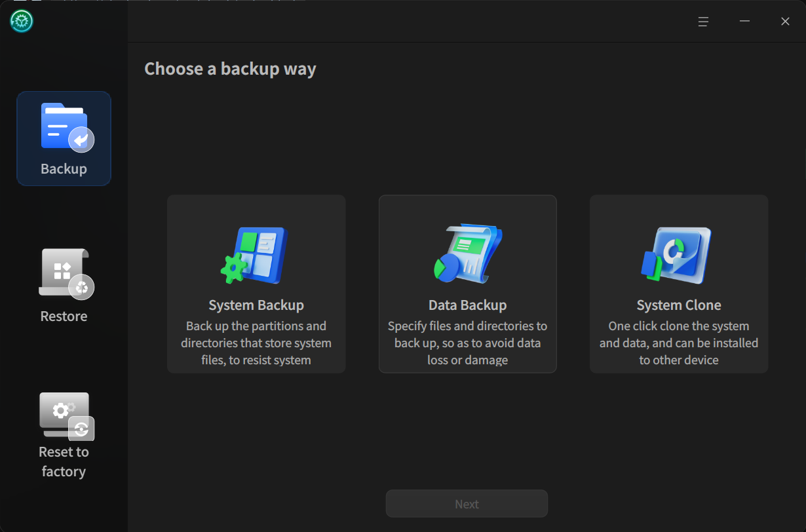This screenshot has height=532, width=806.
Task: Choose the Reset to factory icon
Action: (66, 417)
